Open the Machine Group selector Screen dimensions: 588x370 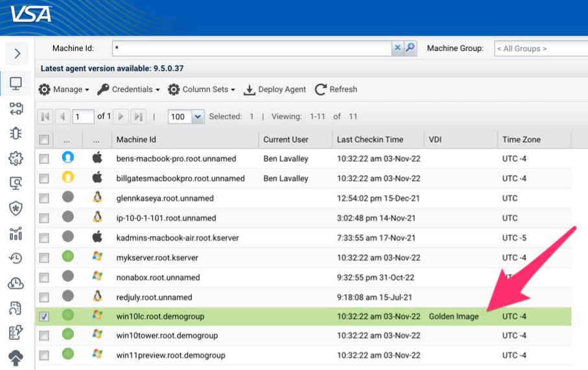pyautogui.click(x=541, y=49)
